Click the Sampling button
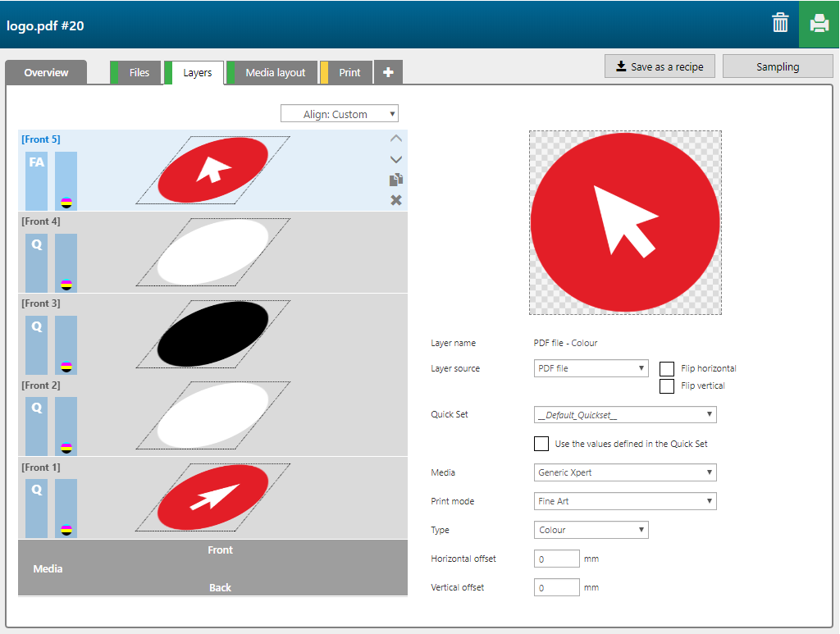The width and height of the screenshot is (840, 634). pos(778,66)
